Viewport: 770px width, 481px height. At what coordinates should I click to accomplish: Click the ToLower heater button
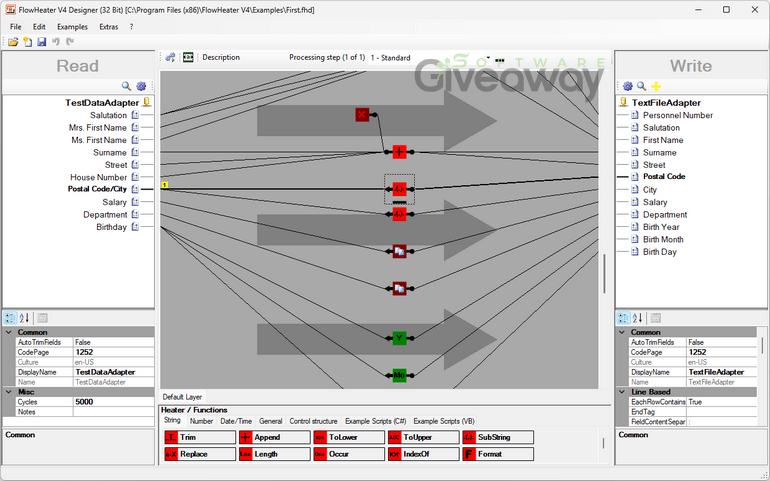click(x=349, y=437)
